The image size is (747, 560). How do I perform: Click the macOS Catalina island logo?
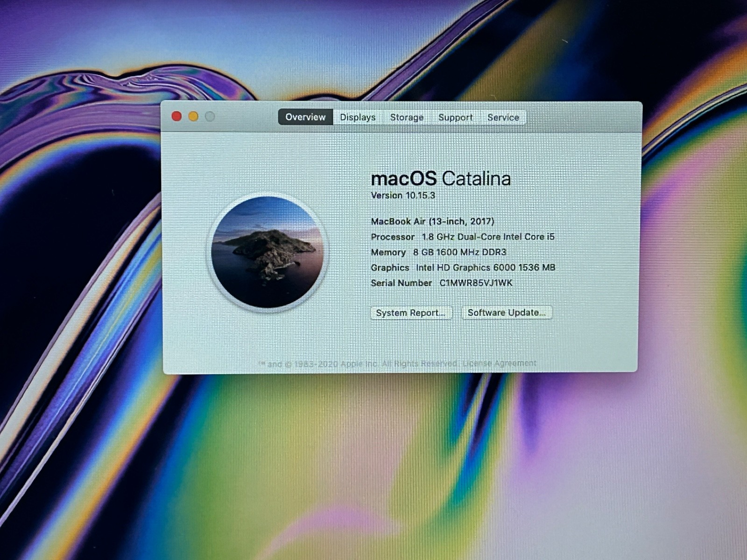coord(268,252)
